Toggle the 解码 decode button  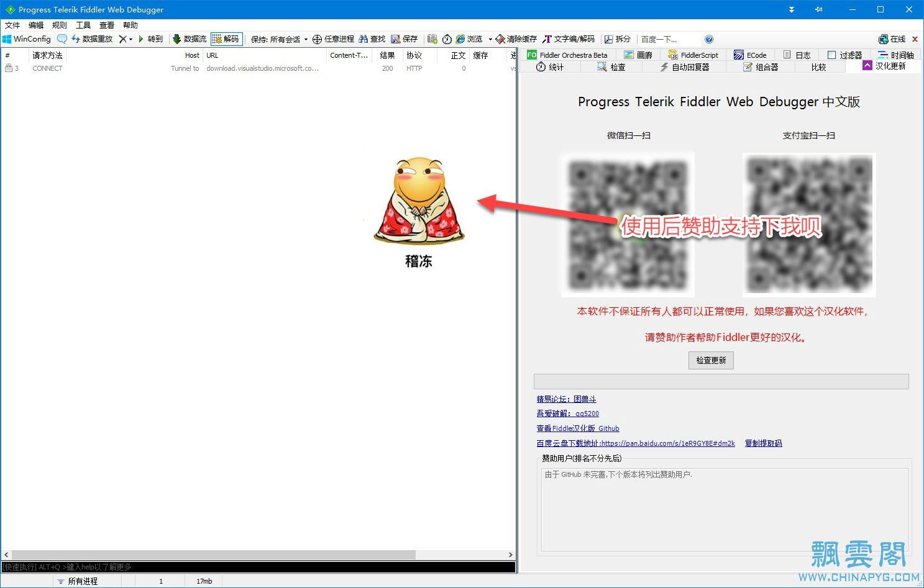click(x=226, y=38)
